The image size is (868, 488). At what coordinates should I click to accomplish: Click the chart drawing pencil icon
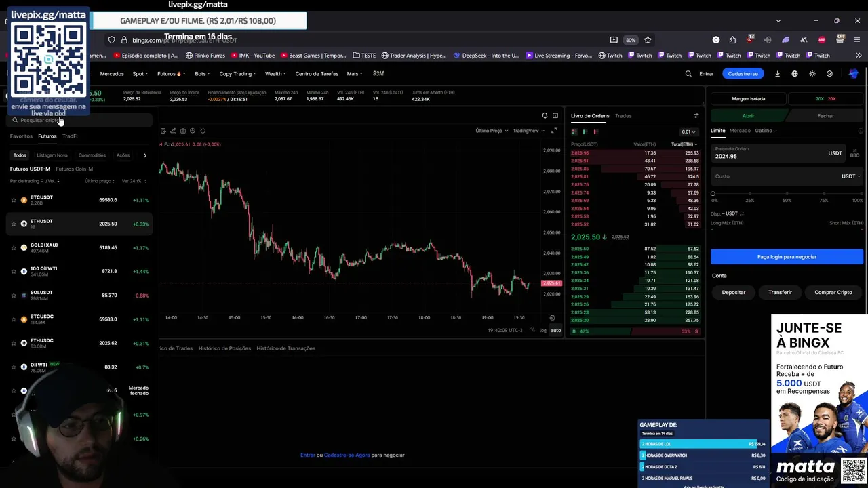pyautogui.click(x=173, y=131)
